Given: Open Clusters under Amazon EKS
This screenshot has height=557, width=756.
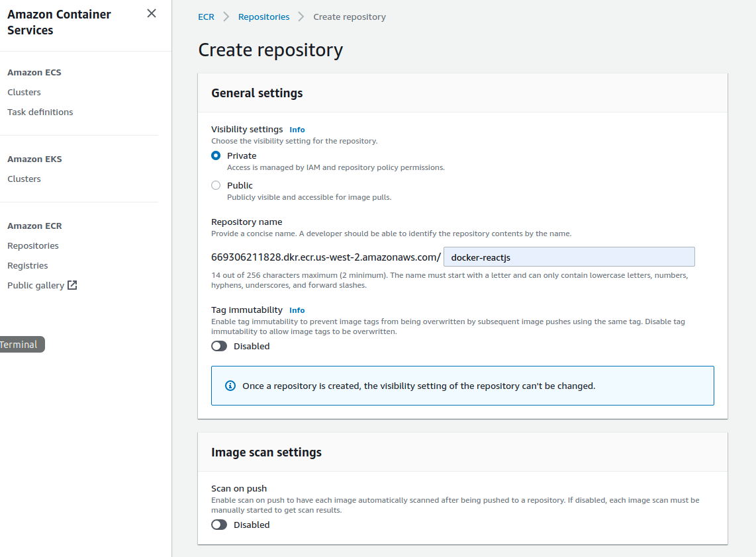Looking at the screenshot, I should tap(24, 179).
